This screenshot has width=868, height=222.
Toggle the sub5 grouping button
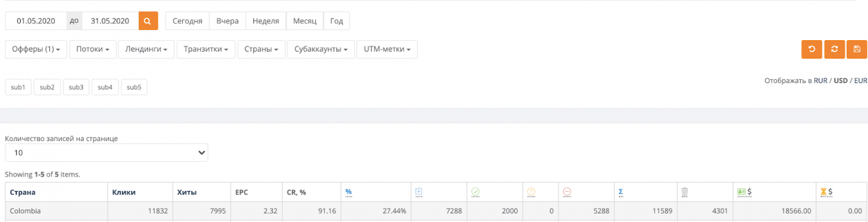[134, 87]
